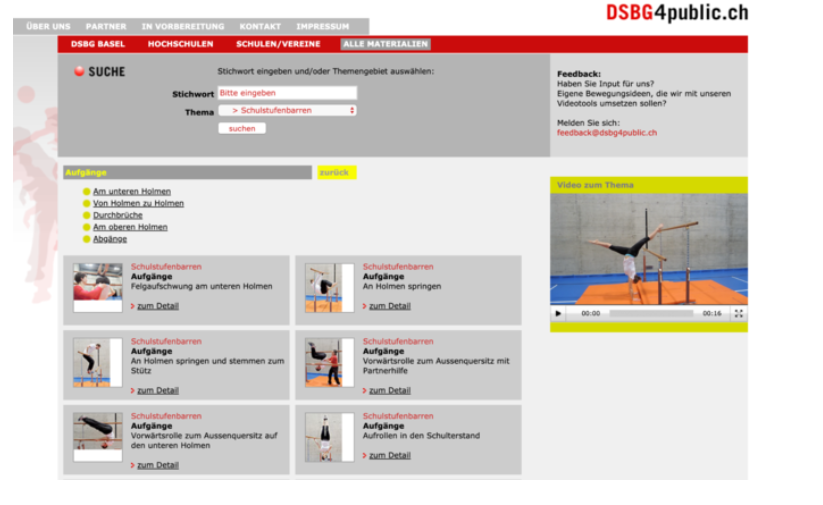Click the yellow bullet beside Durchbrüche

[87, 215]
